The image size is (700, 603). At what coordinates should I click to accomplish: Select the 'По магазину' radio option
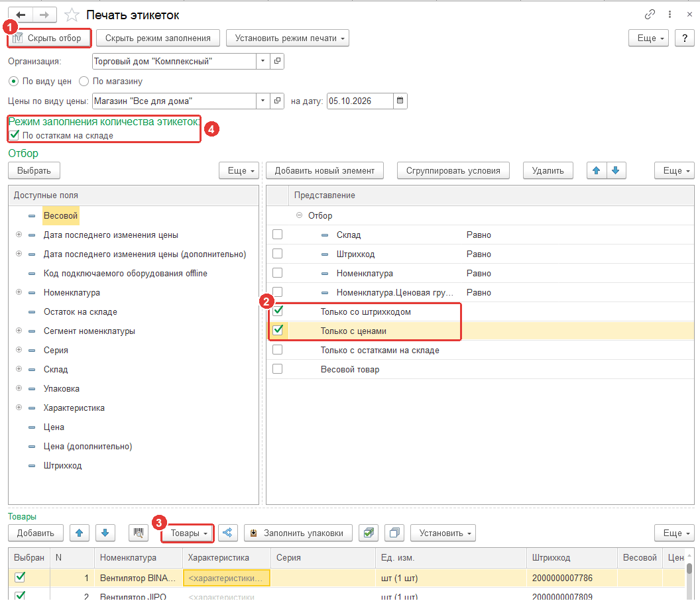tap(84, 82)
